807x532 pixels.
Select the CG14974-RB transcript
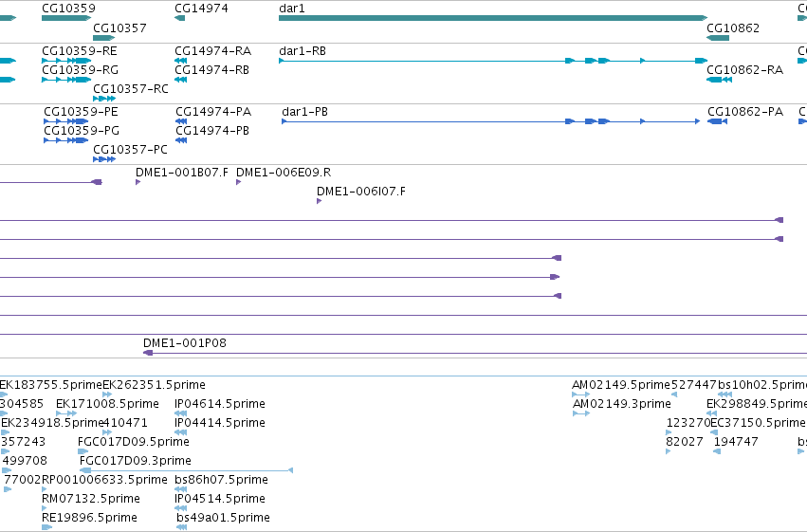pyautogui.click(x=180, y=80)
